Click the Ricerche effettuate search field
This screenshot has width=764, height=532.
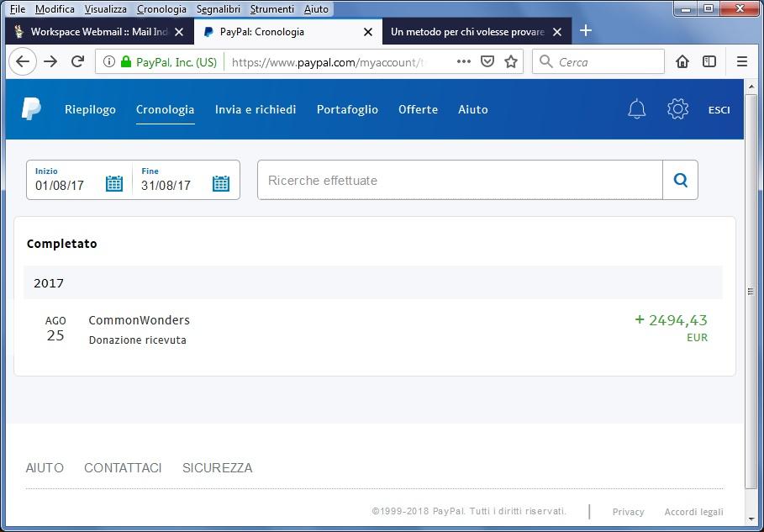point(460,180)
